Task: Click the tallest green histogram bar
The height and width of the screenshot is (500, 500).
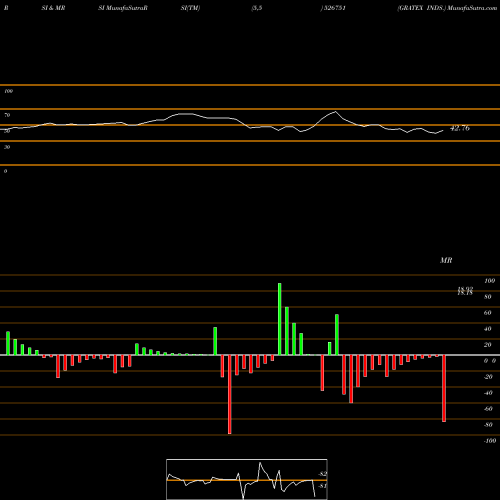Action: tap(279, 319)
